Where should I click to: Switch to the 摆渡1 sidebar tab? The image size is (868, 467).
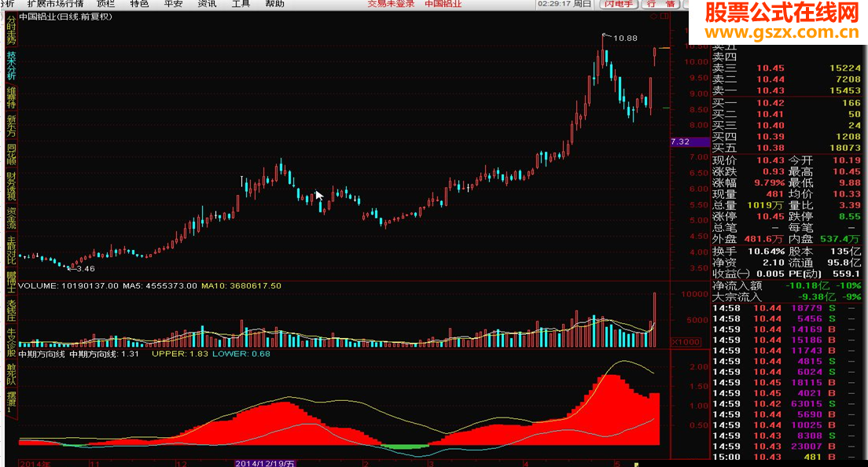pos(11,402)
